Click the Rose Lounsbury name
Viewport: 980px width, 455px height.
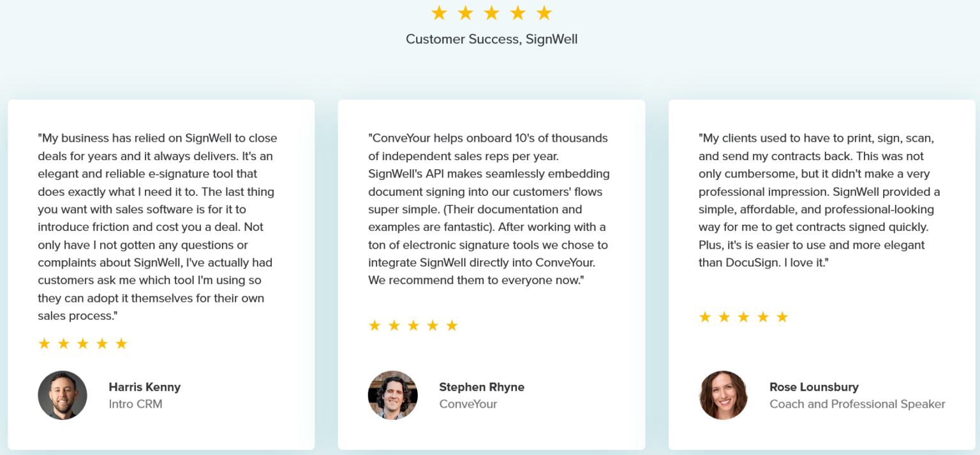(814, 387)
